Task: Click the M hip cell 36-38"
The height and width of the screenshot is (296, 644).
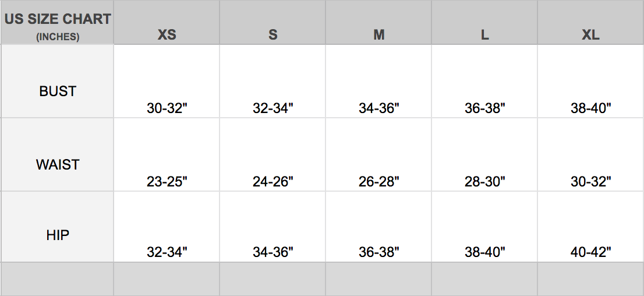Action: click(x=378, y=253)
